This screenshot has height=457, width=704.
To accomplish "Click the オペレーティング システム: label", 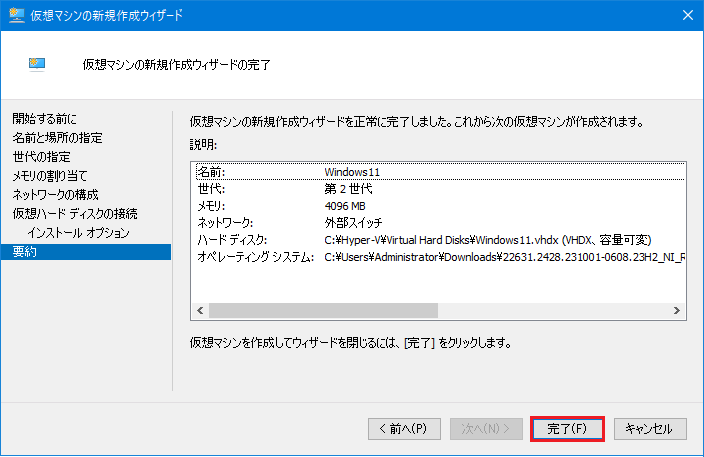I will pyautogui.click(x=255, y=257).
